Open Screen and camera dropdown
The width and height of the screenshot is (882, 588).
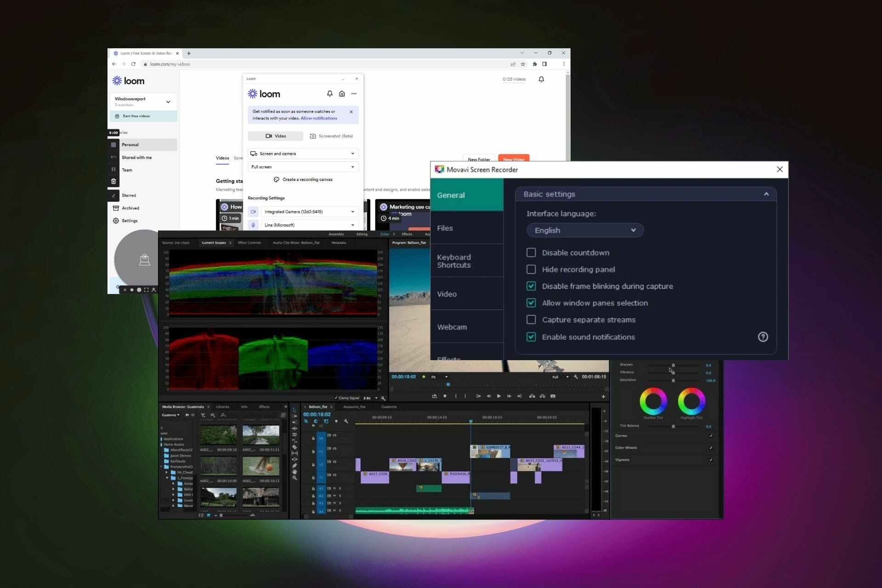point(303,153)
